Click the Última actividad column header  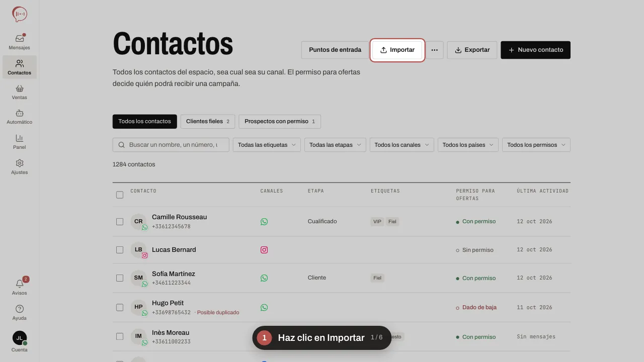542,191
